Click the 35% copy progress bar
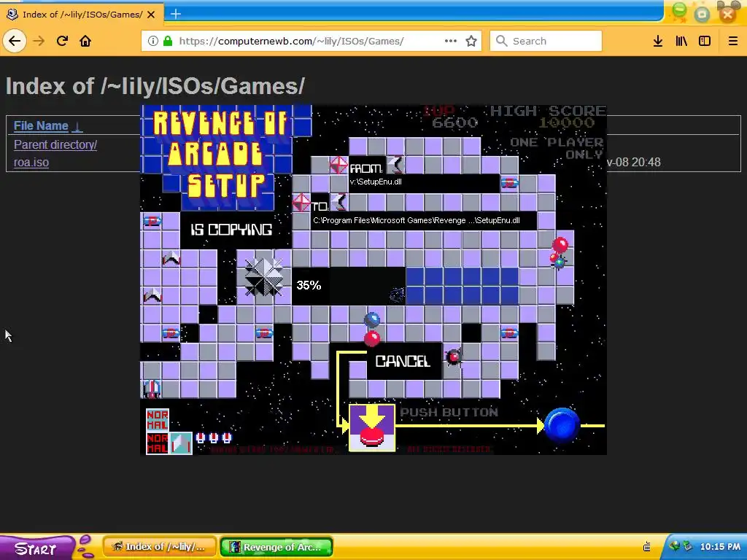 [405, 286]
